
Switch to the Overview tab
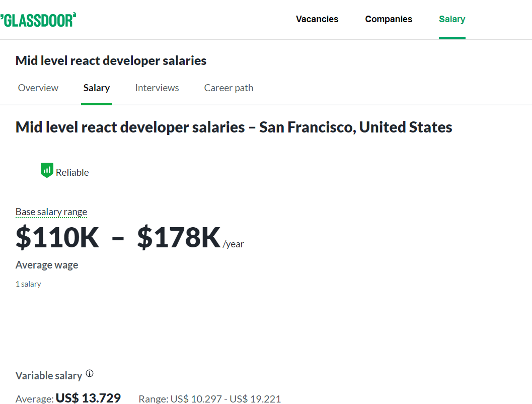pos(38,88)
